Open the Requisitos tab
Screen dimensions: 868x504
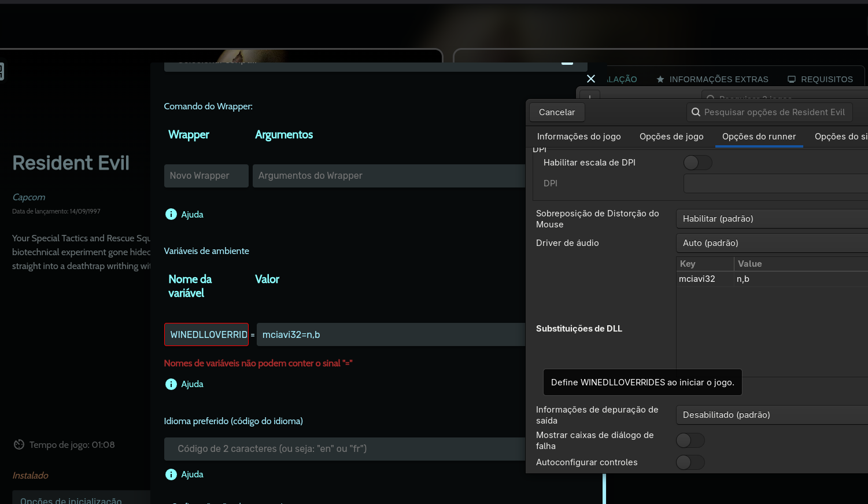[821, 79]
